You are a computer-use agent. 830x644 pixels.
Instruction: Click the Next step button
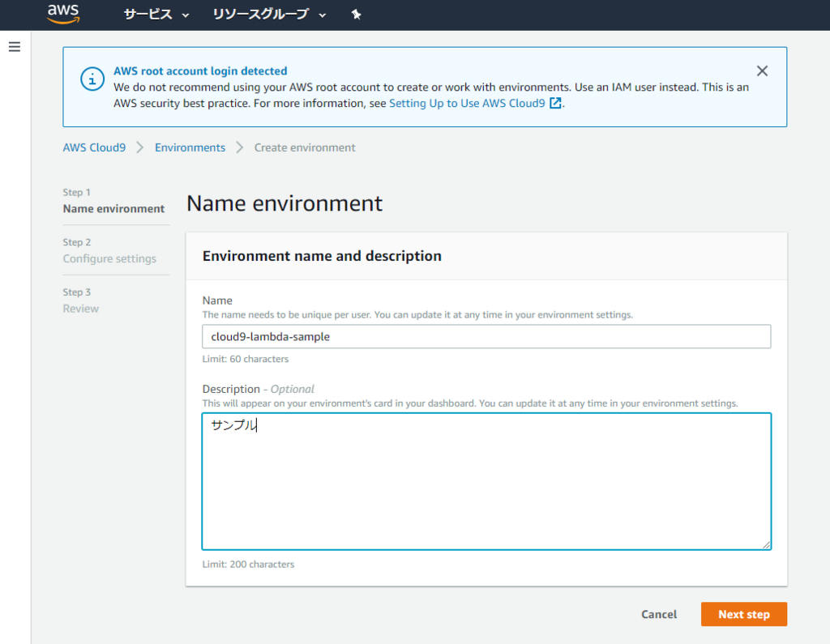pos(744,614)
